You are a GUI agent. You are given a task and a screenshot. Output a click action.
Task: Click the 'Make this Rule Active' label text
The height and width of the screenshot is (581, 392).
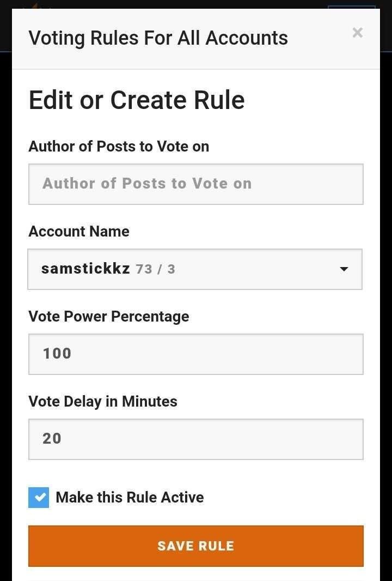point(130,498)
